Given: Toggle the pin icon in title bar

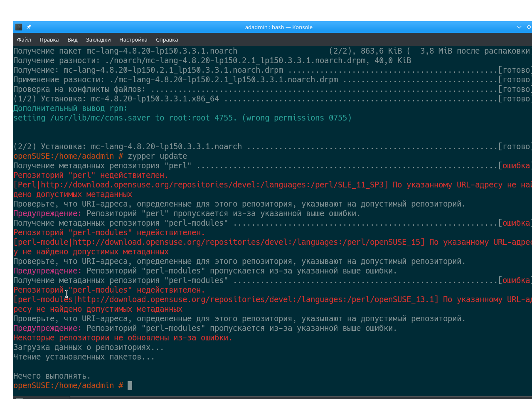Looking at the screenshot, I should tap(29, 27).
